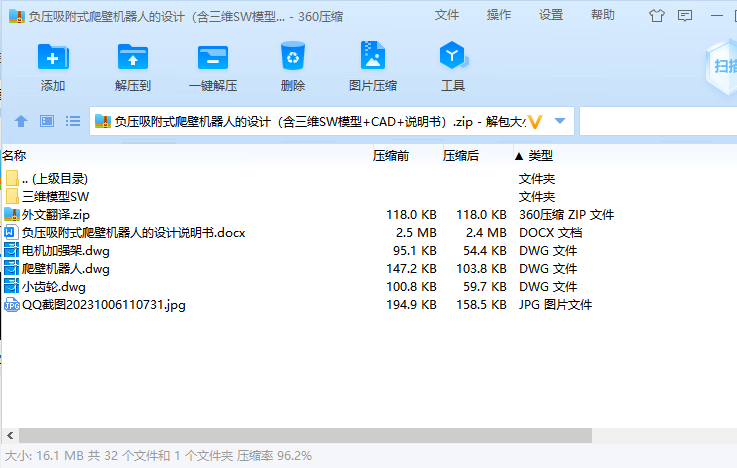Screen dimensions: 737x468
Task: Click the 添加 (Add) toolbar icon
Action: point(53,57)
